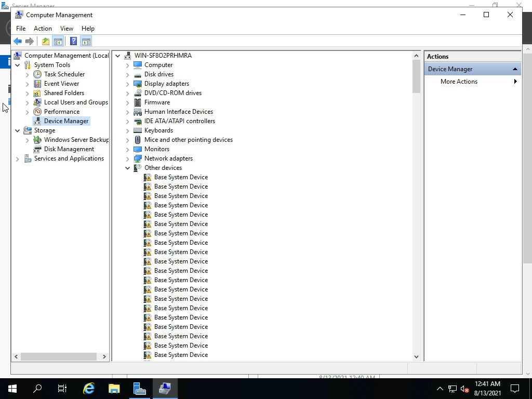
Task: Open the View menu
Action: coord(66,29)
